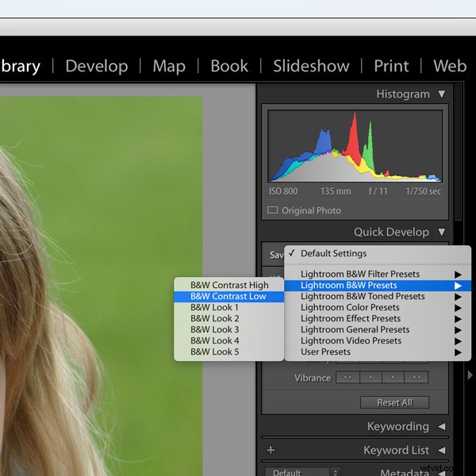Open Lightroom Effect Presets submenu
The image size is (476, 476).
click(x=378, y=318)
